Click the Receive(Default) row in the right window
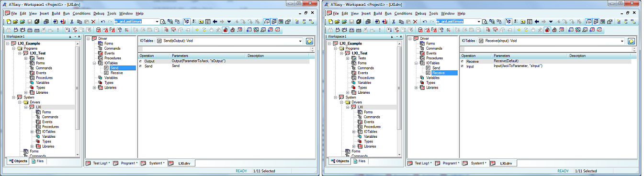The image size is (644, 176). [x=545, y=61]
